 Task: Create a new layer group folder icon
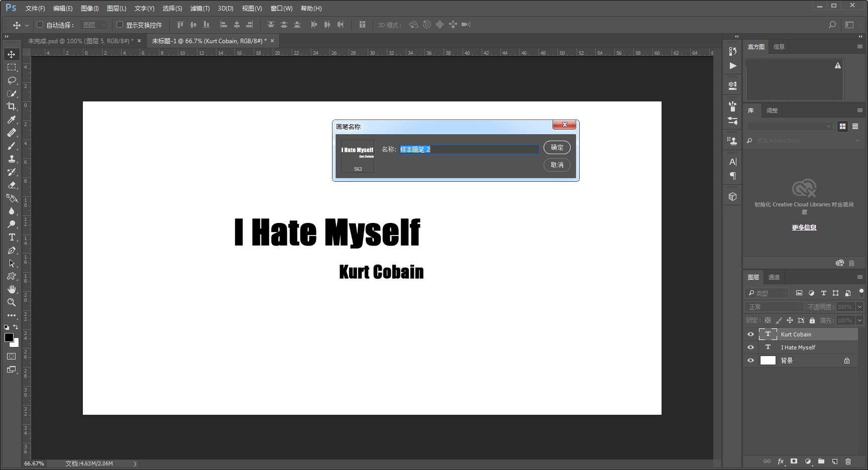821,461
